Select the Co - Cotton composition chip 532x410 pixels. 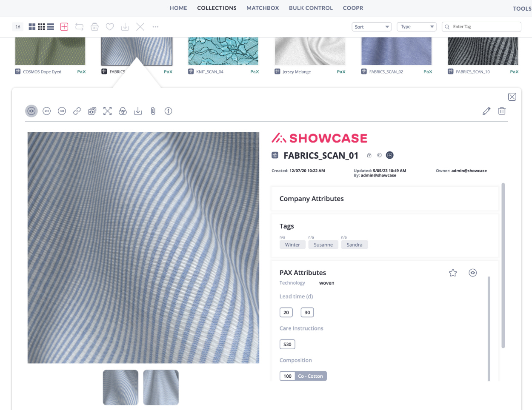310,376
